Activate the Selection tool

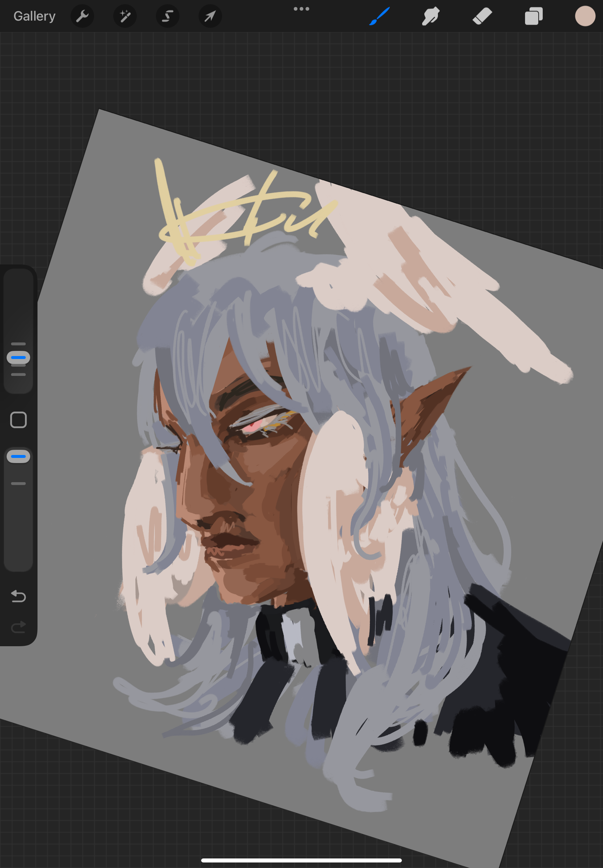pos(167,16)
